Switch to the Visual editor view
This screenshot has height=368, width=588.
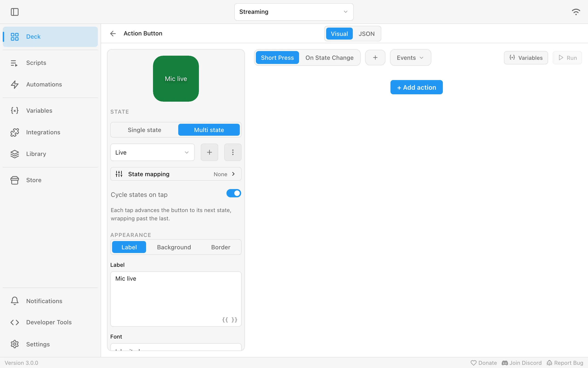pyautogui.click(x=339, y=34)
